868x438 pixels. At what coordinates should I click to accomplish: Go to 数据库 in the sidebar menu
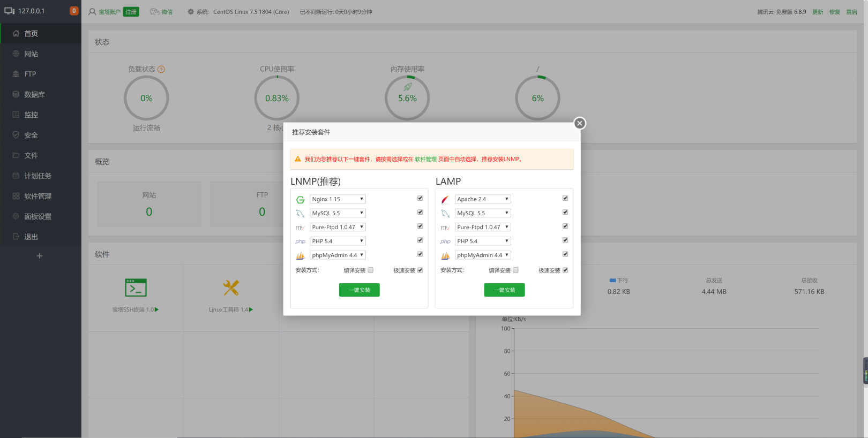(34, 94)
